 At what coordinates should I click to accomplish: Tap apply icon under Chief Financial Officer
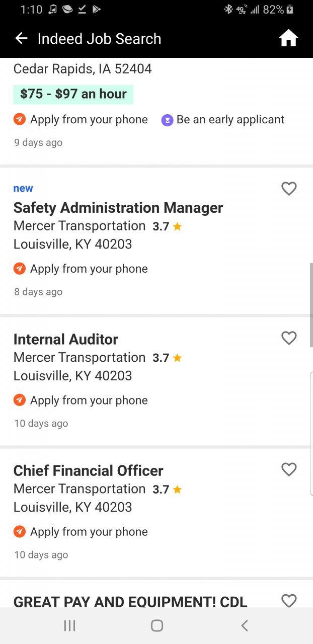20,532
